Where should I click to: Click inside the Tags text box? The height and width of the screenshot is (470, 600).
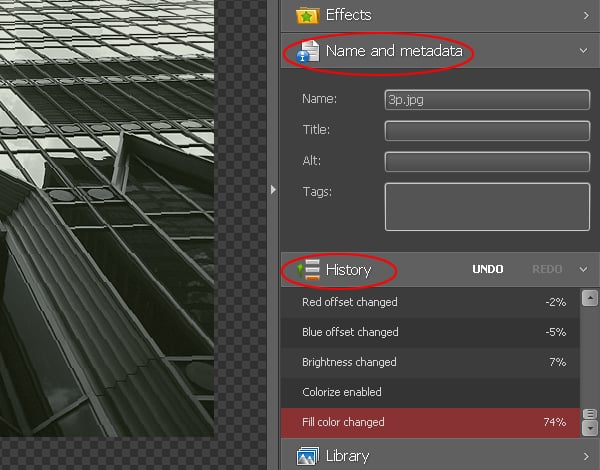tap(487, 206)
